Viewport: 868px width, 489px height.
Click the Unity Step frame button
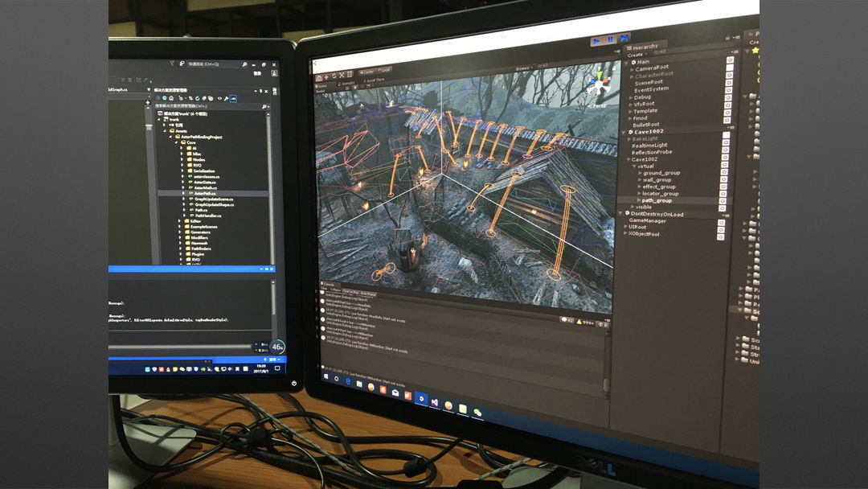tap(624, 38)
